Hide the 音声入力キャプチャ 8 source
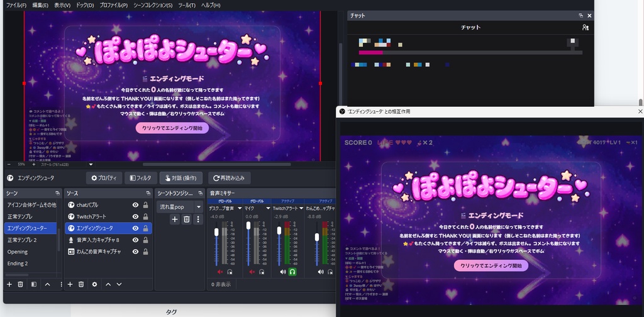 (135, 240)
